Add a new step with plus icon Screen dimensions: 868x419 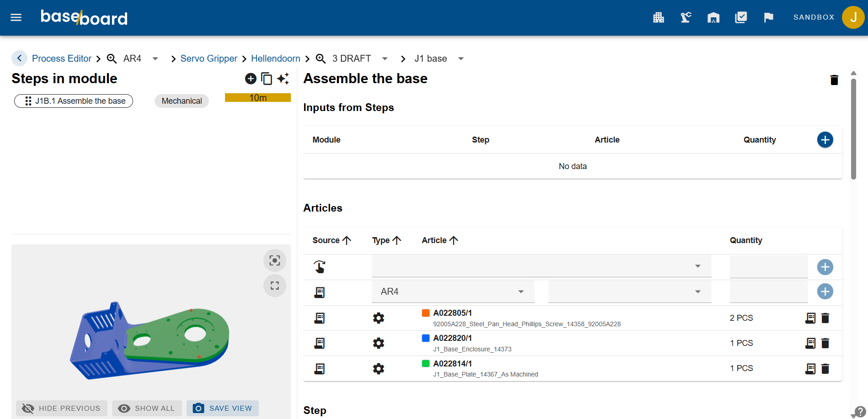pos(251,79)
